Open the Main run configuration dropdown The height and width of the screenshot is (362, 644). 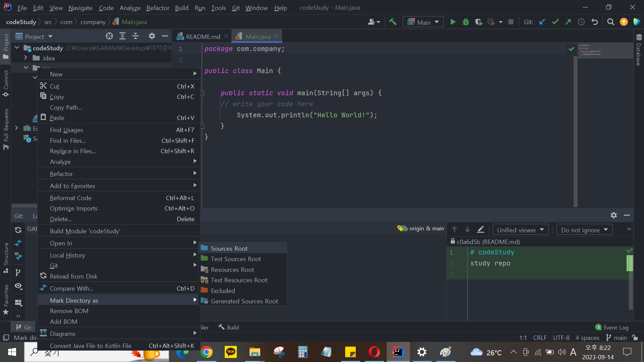point(423,22)
